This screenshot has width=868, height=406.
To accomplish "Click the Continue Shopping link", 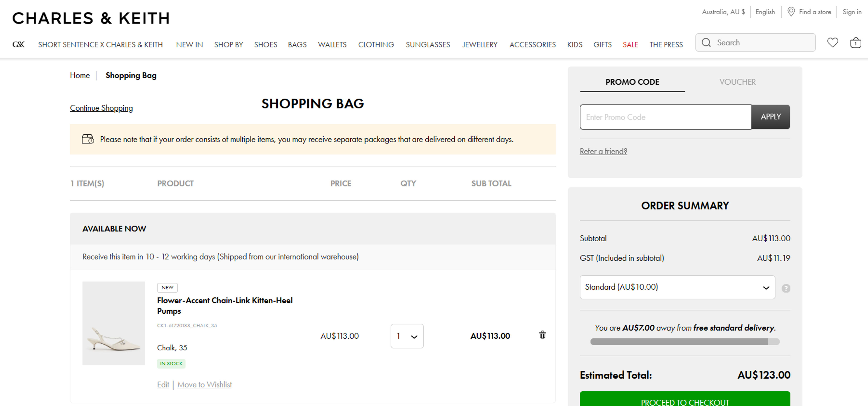I will (101, 108).
